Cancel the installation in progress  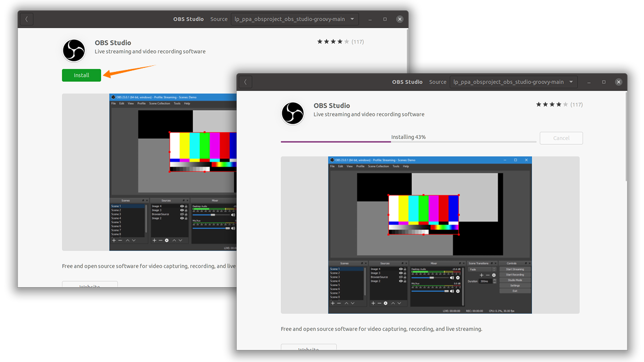(561, 138)
